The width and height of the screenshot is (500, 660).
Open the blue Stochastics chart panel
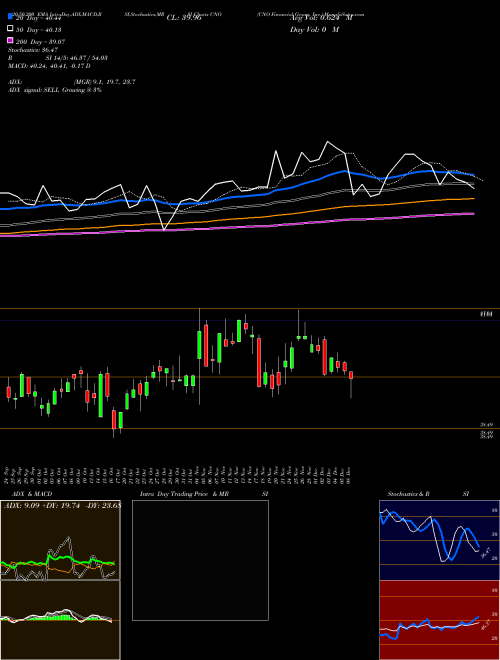point(439,540)
